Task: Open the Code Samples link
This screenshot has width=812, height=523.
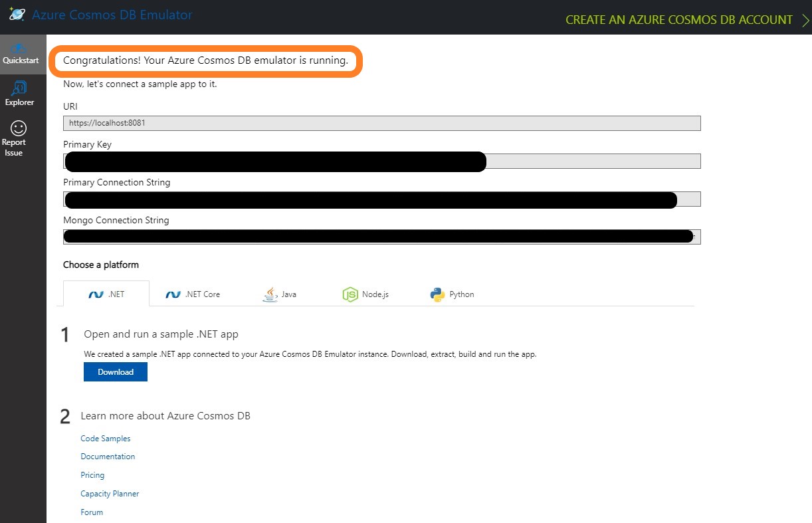Action: click(106, 439)
